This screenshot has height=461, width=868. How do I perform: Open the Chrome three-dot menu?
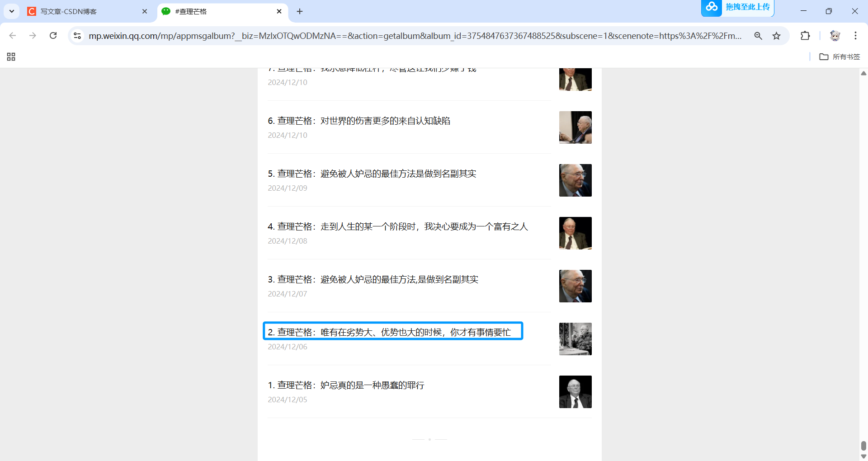click(855, 36)
